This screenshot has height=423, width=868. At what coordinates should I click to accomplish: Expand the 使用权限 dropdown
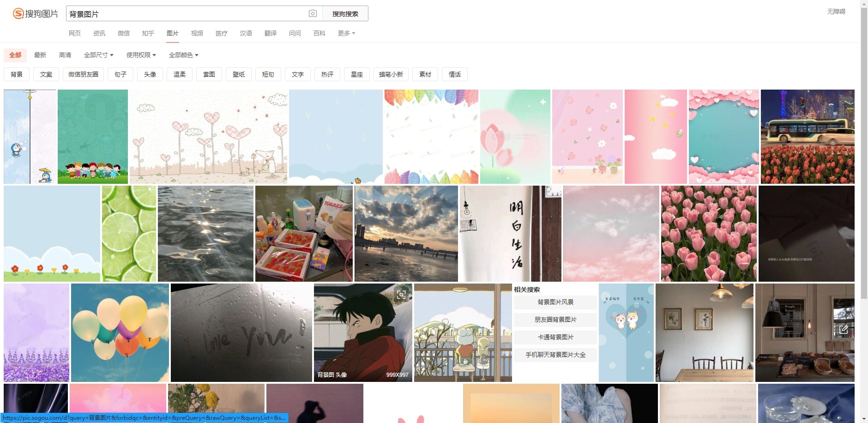click(x=140, y=55)
